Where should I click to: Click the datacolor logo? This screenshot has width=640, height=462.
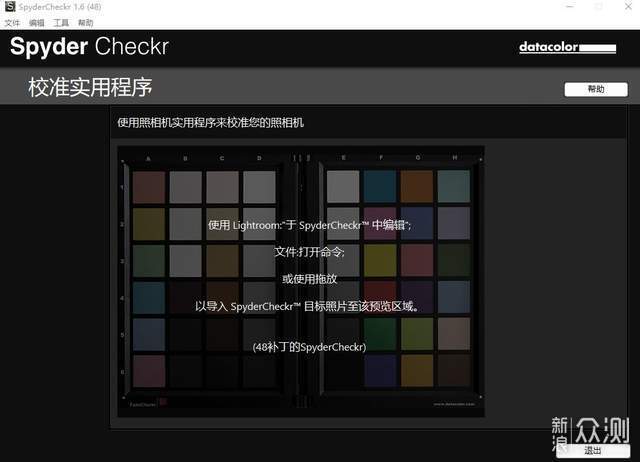tap(567, 47)
